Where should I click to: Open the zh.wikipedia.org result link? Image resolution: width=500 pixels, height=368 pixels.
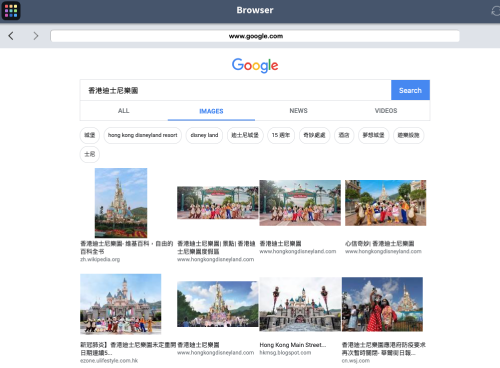[100, 259]
